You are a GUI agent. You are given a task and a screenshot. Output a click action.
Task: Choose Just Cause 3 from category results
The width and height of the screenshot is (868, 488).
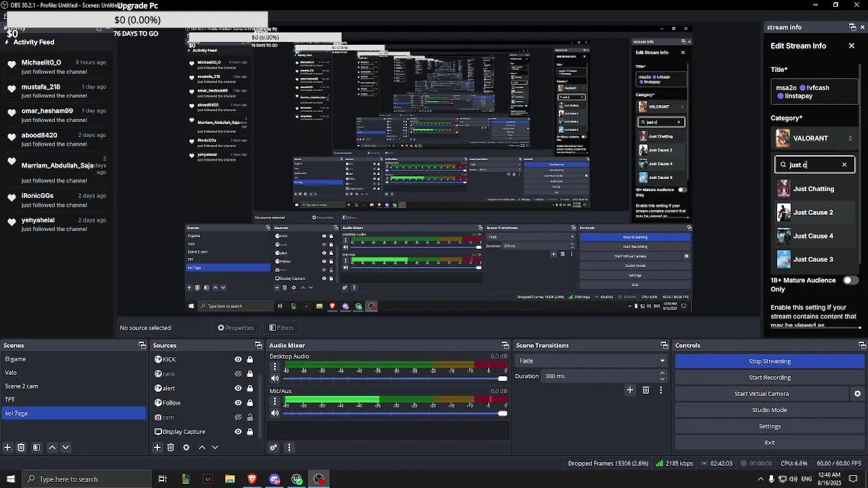pos(814,260)
